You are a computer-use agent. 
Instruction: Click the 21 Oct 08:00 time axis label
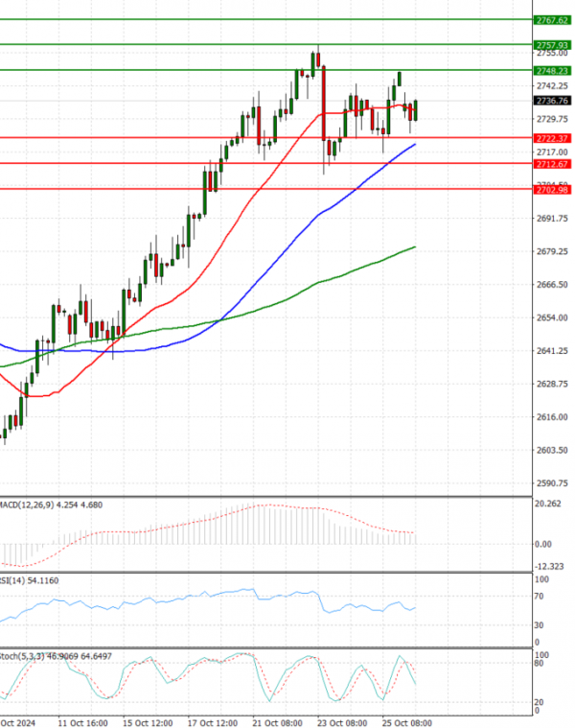pos(277,723)
